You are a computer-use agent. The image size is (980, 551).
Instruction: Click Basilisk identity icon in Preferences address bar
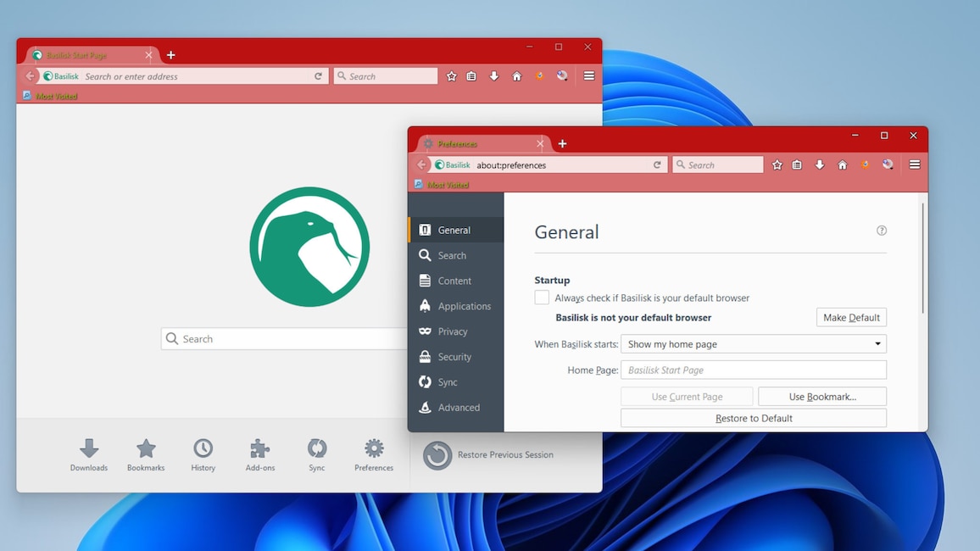click(x=453, y=165)
